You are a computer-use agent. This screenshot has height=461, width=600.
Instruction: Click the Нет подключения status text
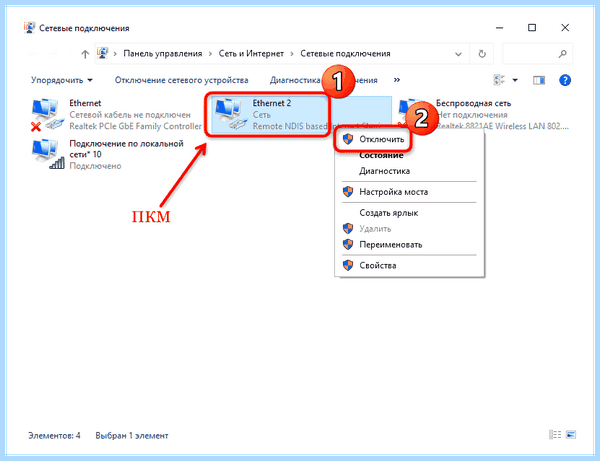(472, 114)
